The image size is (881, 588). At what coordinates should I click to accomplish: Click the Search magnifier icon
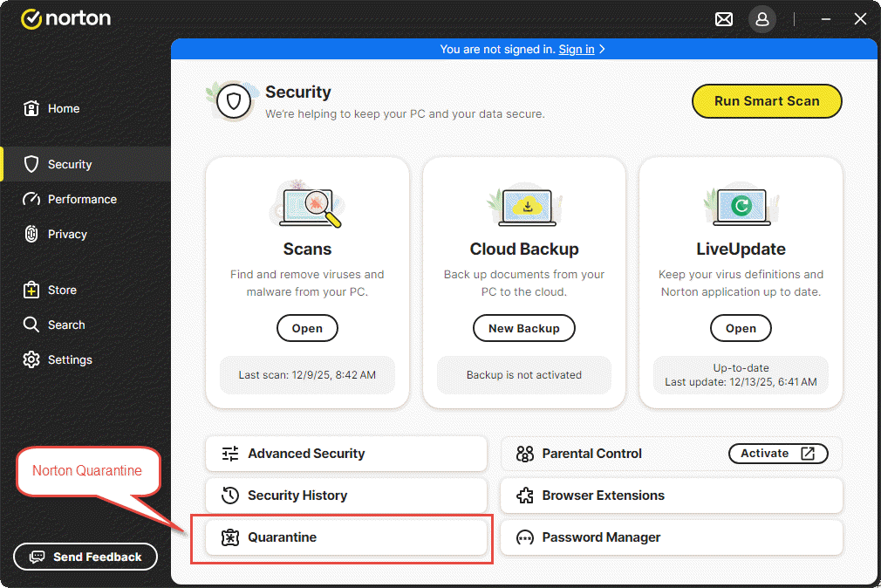tap(32, 325)
